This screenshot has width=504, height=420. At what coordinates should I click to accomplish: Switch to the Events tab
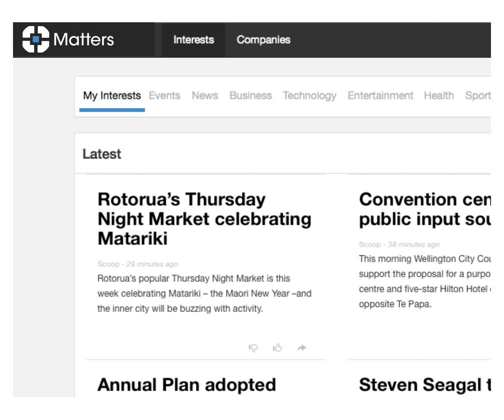point(165,96)
